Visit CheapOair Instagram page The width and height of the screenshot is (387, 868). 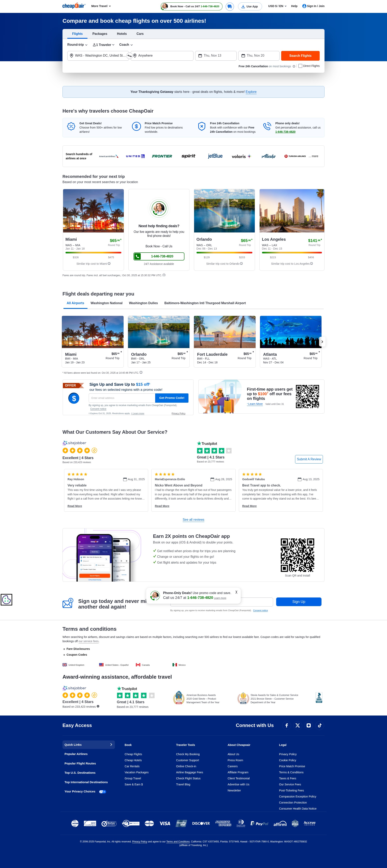point(308,725)
